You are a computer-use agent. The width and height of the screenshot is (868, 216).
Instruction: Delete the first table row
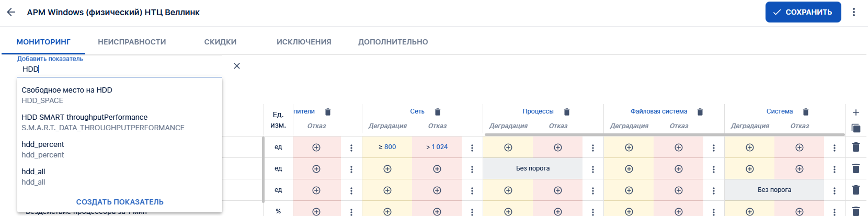coord(856,147)
